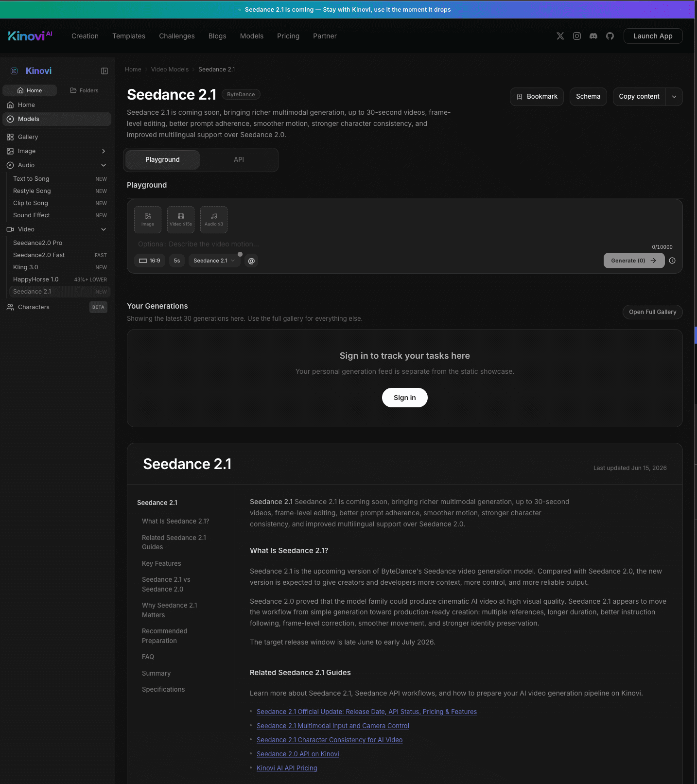The width and height of the screenshot is (697, 784).
Task: Click the ByteDance tag badge
Action: tap(241, 94)
